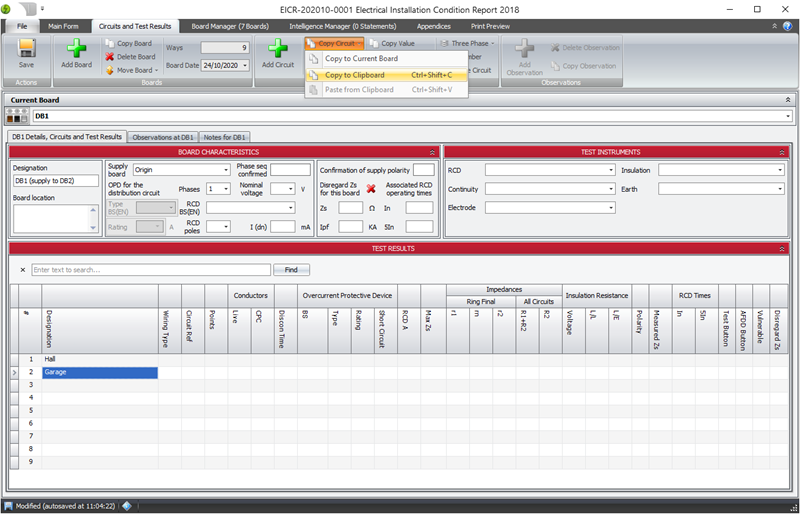Screen dimensions: 800x514
Task: Open the RCD BS(EN) dropdown
Action: [x=291, y=208]
